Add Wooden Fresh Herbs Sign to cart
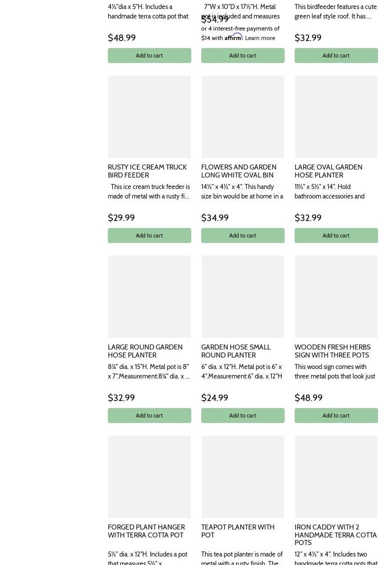Image resolution: width=392 pixels, height=565 pixels. click(336, 415)
